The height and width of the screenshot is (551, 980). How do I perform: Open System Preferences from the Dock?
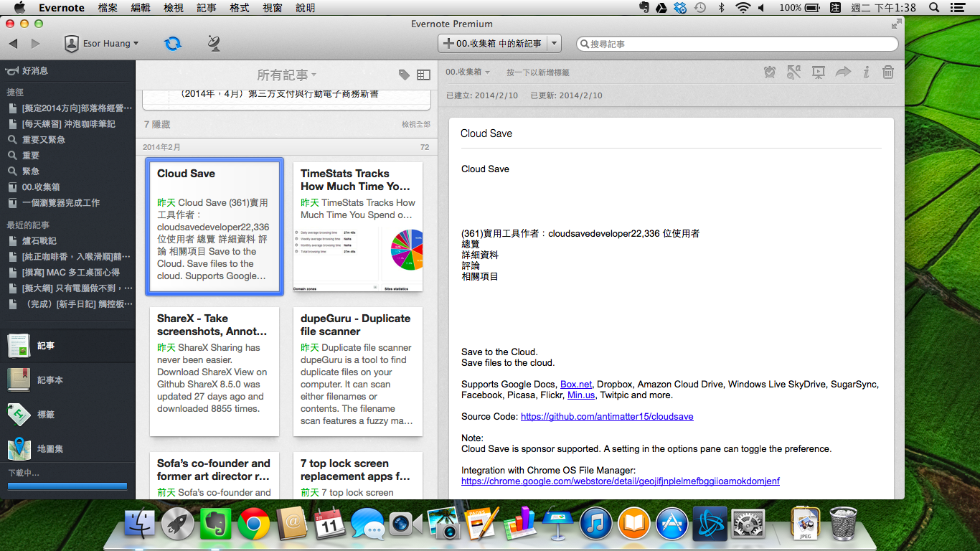tap(748, 524)
